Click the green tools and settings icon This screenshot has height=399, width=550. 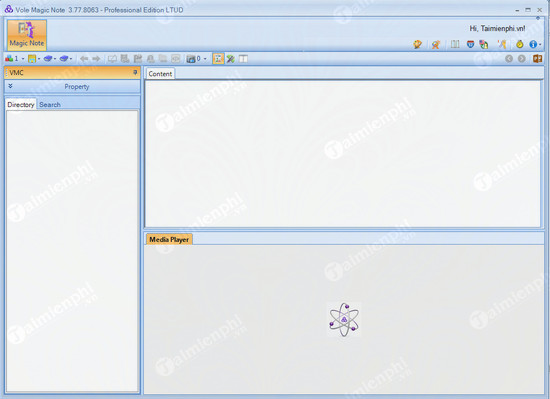pyautogui.click(x=230, y=59)
